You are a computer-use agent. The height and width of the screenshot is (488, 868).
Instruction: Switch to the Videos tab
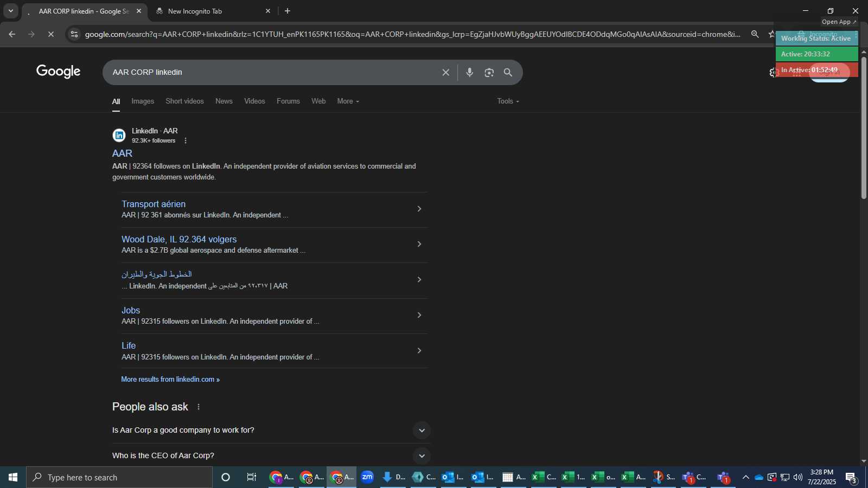[x=254, y=101]
